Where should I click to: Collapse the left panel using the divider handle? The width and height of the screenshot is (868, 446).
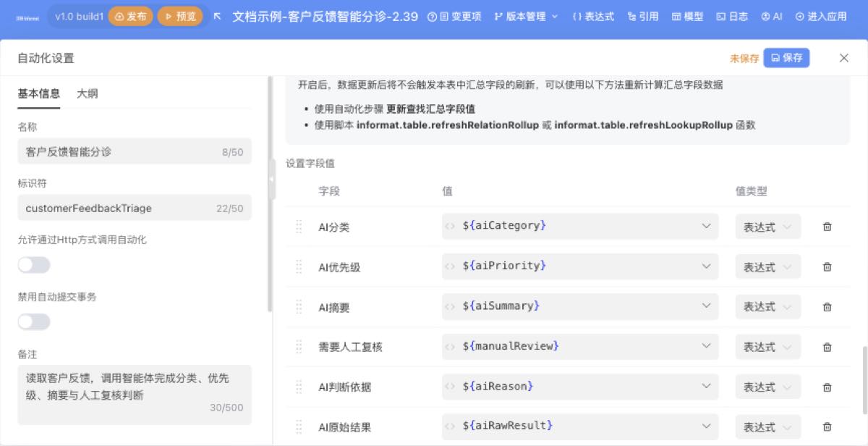[272, 179]
